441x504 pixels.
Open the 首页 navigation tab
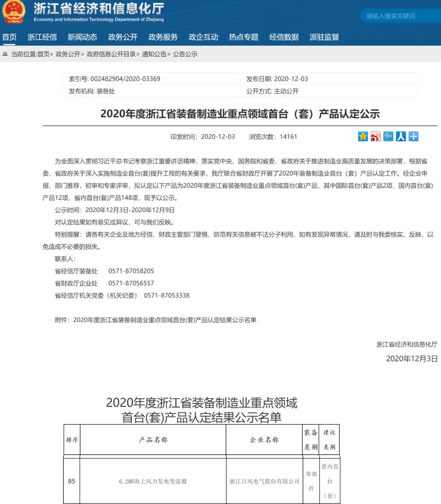tap(9, 37)
